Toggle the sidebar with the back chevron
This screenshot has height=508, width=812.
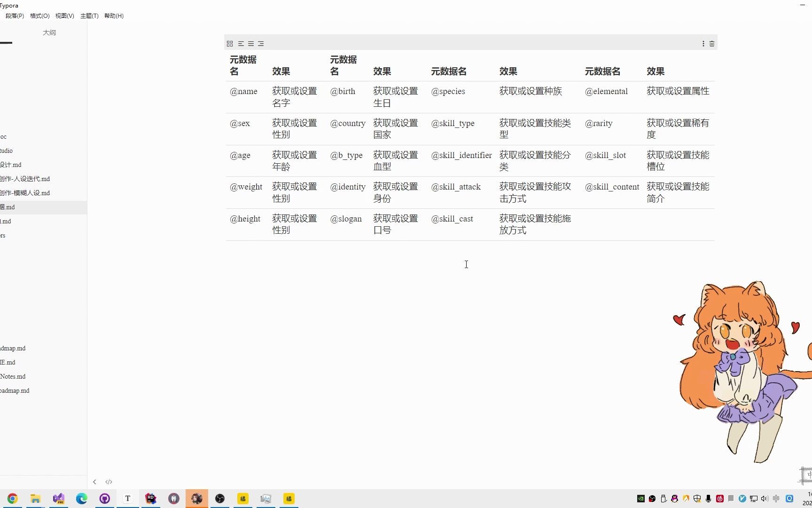click(x=94, y=482)
